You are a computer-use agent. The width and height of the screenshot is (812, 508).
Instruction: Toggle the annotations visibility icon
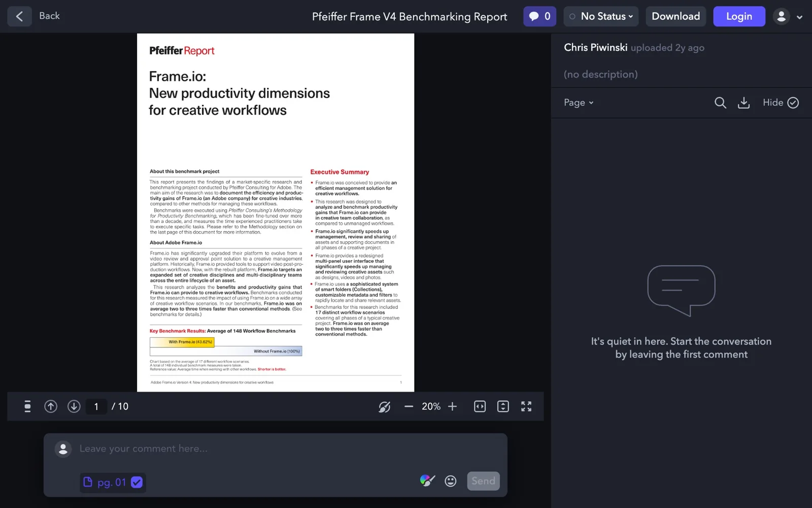[x=385, y=406]
